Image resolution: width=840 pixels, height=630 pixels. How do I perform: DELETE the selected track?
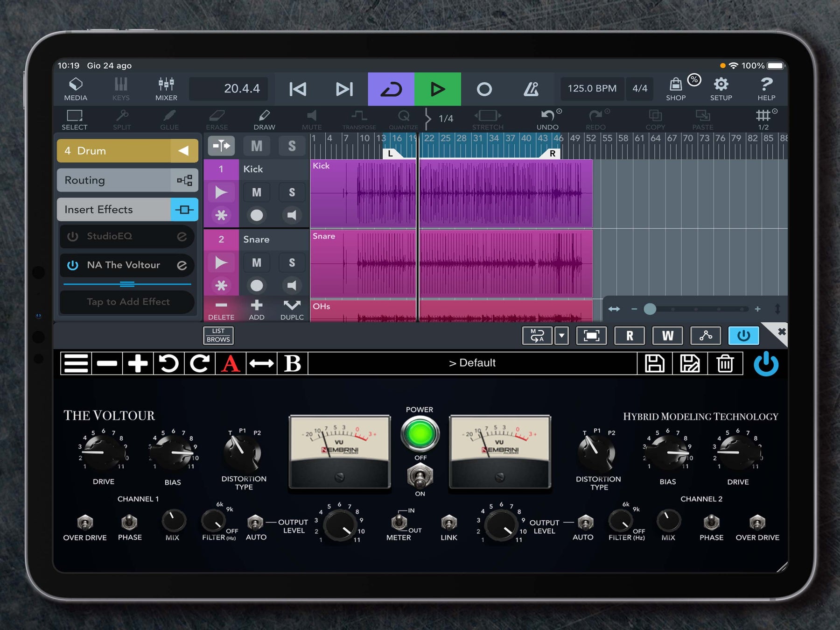[221, 310]
